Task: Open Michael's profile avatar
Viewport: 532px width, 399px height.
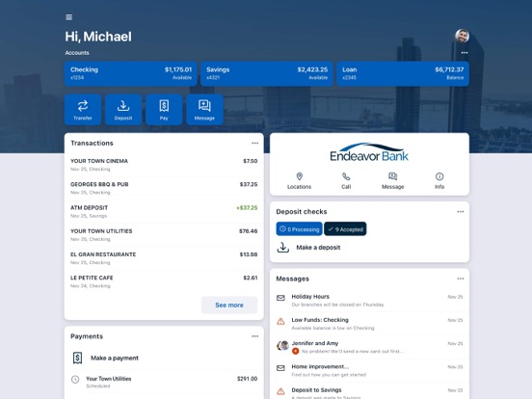Action: point(462,36)
